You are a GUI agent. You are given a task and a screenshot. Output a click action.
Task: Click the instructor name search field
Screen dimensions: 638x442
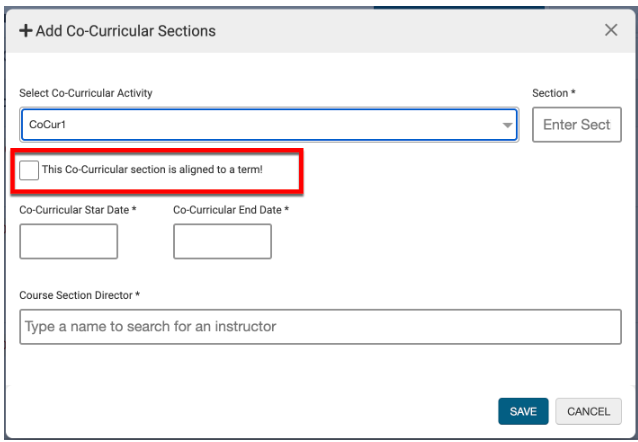pos(320,326)
